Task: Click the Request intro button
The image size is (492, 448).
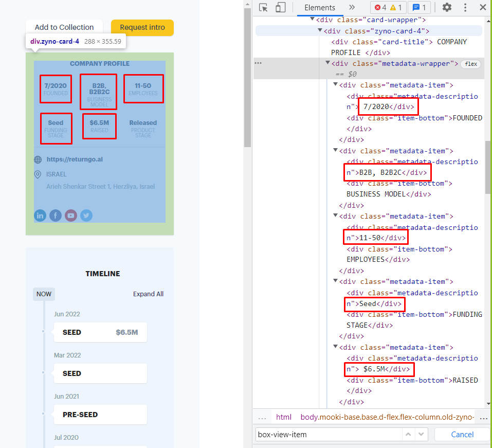Action: [x=142, y=27]
